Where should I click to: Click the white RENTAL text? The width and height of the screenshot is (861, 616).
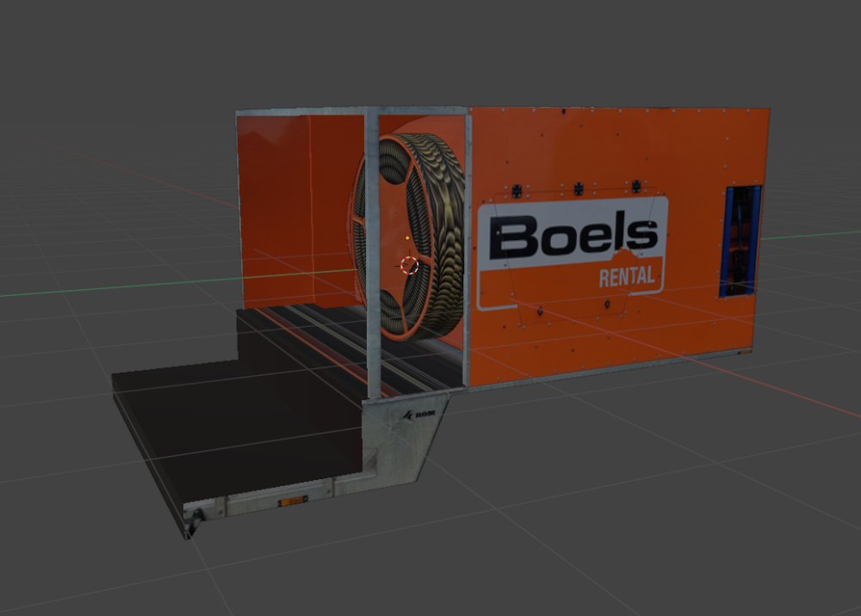coord(627,277)
